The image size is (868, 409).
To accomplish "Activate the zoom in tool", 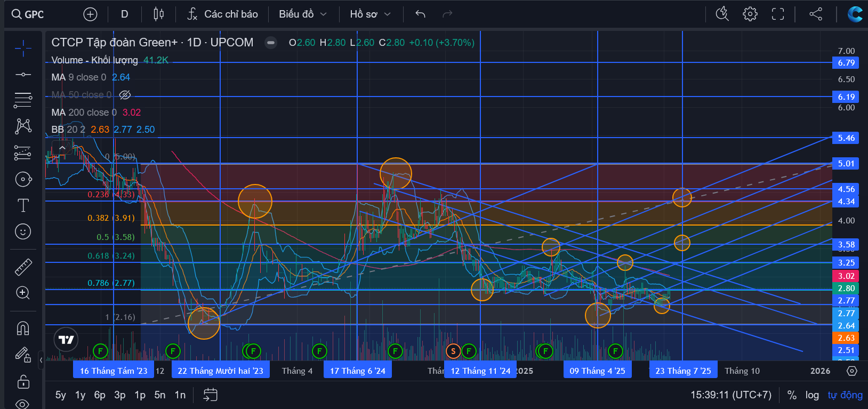I will (x=23, y=293).
